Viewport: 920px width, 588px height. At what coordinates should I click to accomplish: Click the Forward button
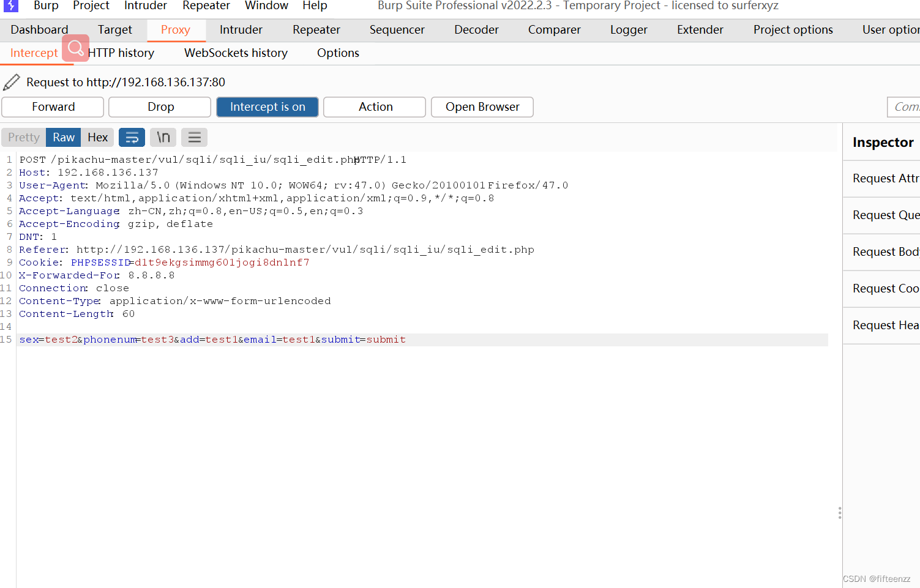click(53, 107)
